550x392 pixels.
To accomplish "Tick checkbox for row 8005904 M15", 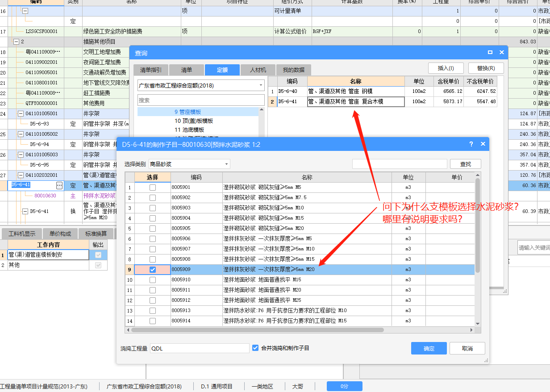I will coord(153,218).
